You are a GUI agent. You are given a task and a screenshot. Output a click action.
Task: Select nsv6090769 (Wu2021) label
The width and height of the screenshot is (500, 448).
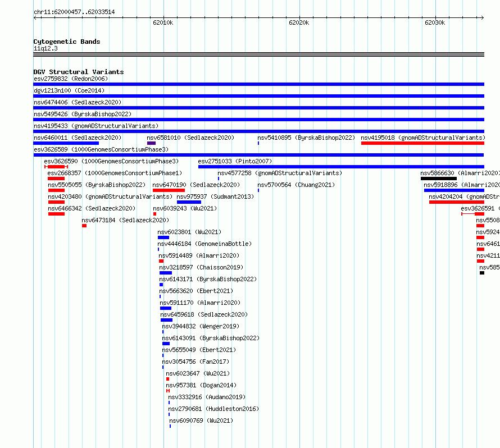pyautogui.click(x=201, y=420)
